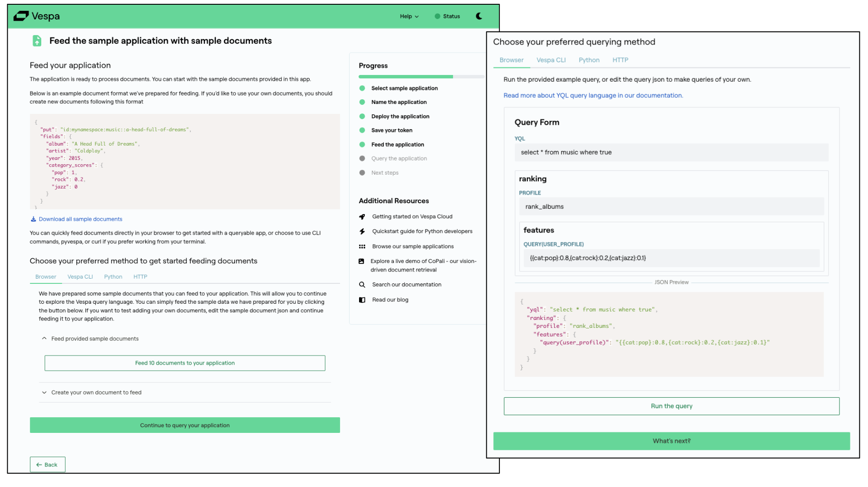Click the book icon next to 'Read our blog'
The image size is (868, 487).
tap(362, 300)
